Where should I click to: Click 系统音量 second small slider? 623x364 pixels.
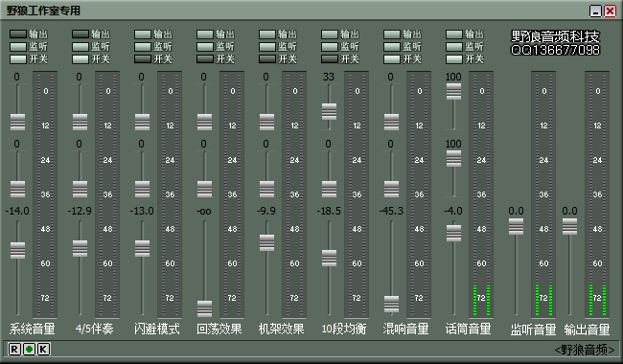click(17, 189)
